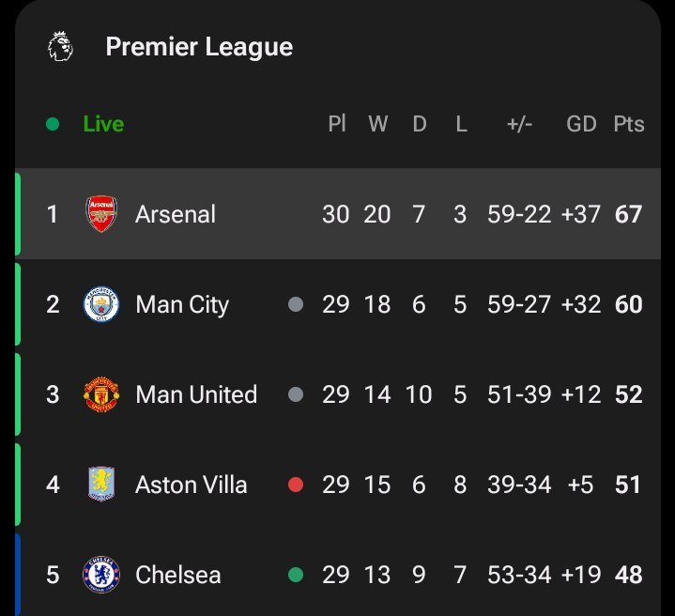Click the green status dot beside Chelsea
675x616 pixels.
coord(296,574)
